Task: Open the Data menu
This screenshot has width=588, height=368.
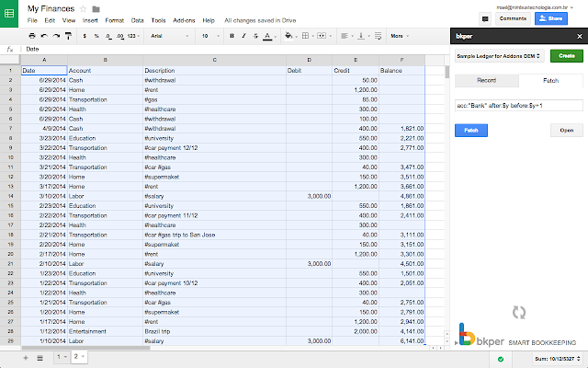Action: (137, 20)
